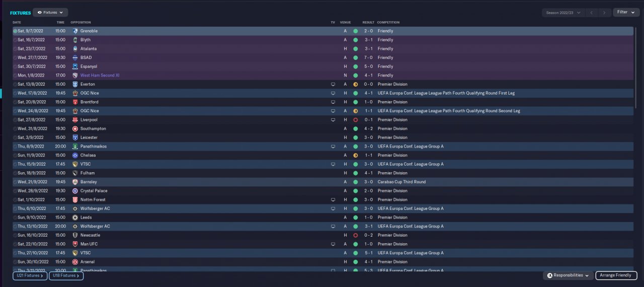Image resolution: width=644 pixels, height=287 pixels.
Task: Open the Responsibilities menu
Action: [x=568, y=275]
